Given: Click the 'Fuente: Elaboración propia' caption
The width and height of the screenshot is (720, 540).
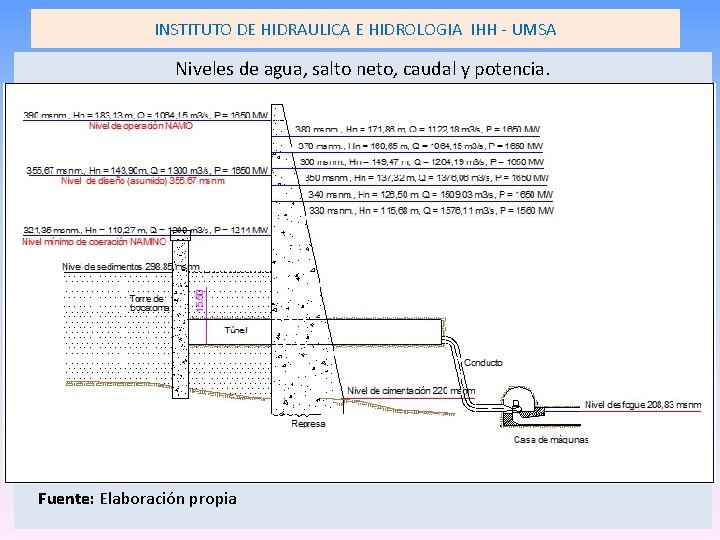Looking at the screenshot, I should (137, 499).
